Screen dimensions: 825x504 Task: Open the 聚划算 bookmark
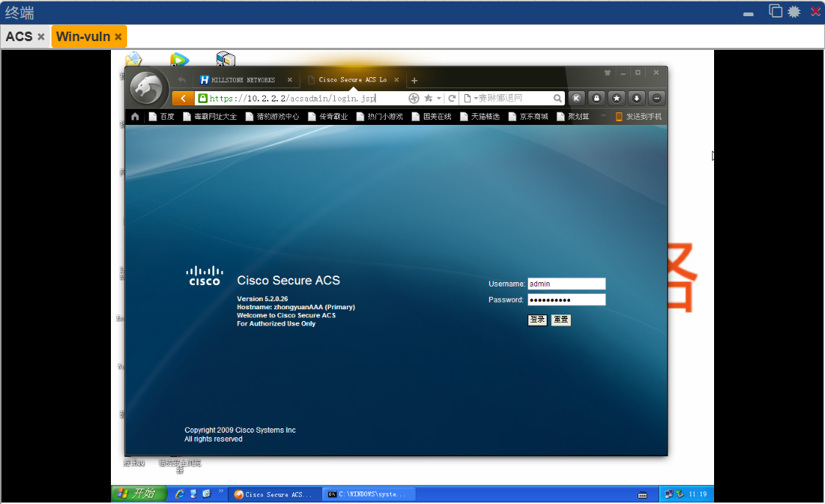click(573, 116)
